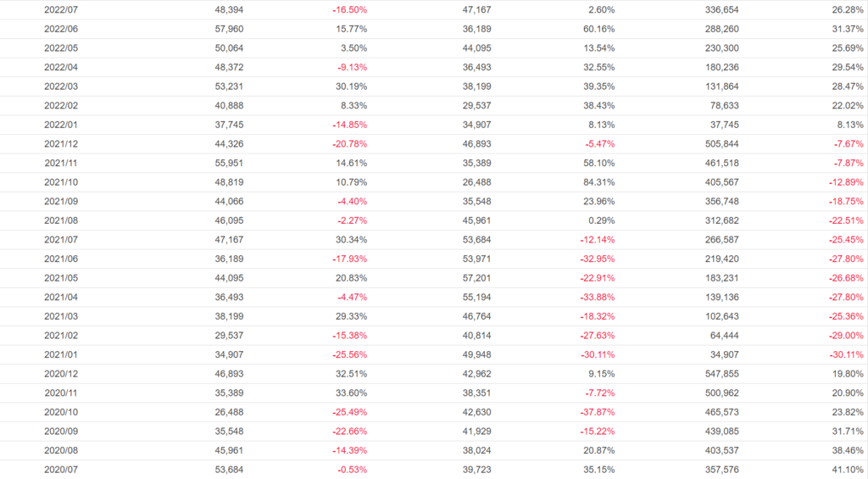
Task: Select the red -20.78% value
Action: pyautogui.click(x=350, y=144)
